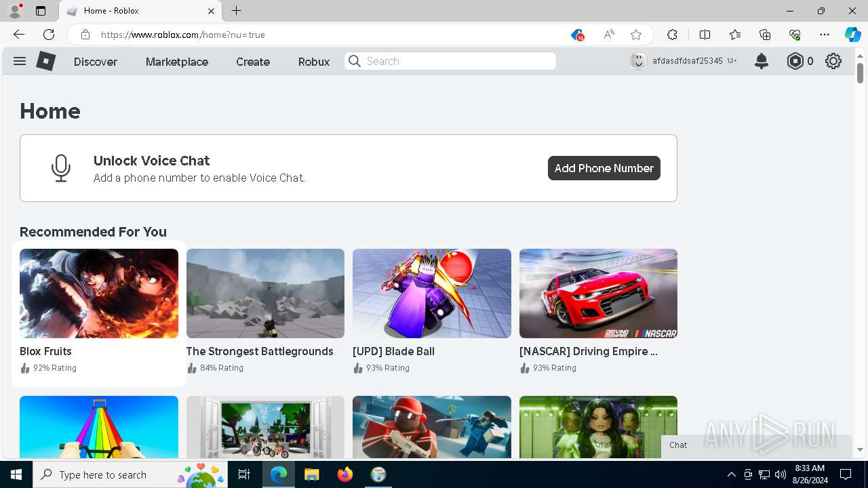Viewport: 868px width, 488px height.
Task: Open the Robux menu item
Action: 314,62
